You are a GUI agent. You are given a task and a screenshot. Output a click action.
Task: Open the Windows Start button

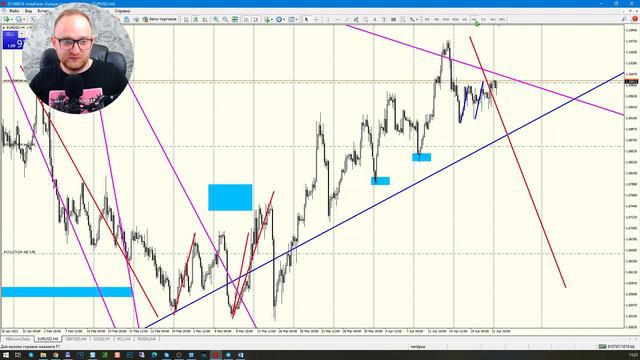(x=6, y=355)
